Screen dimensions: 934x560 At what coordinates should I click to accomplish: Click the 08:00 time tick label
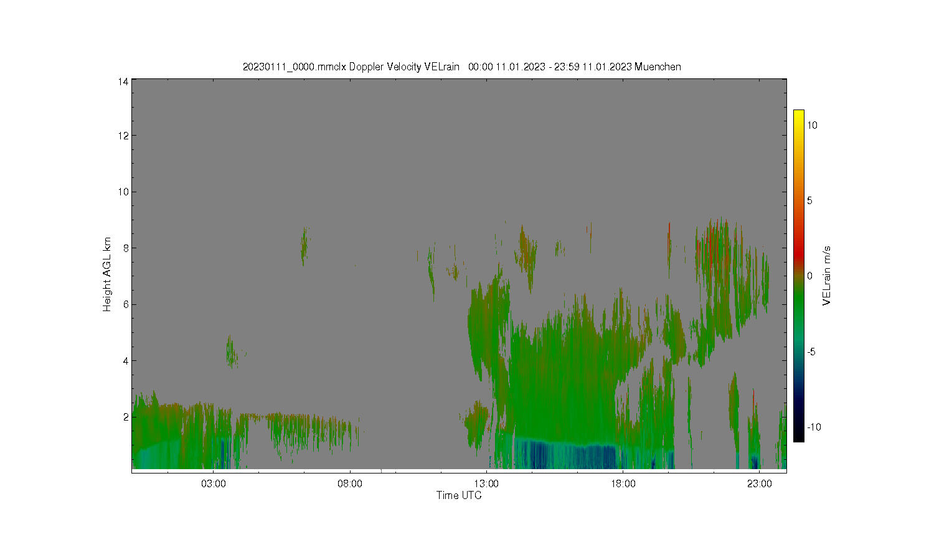350,484
